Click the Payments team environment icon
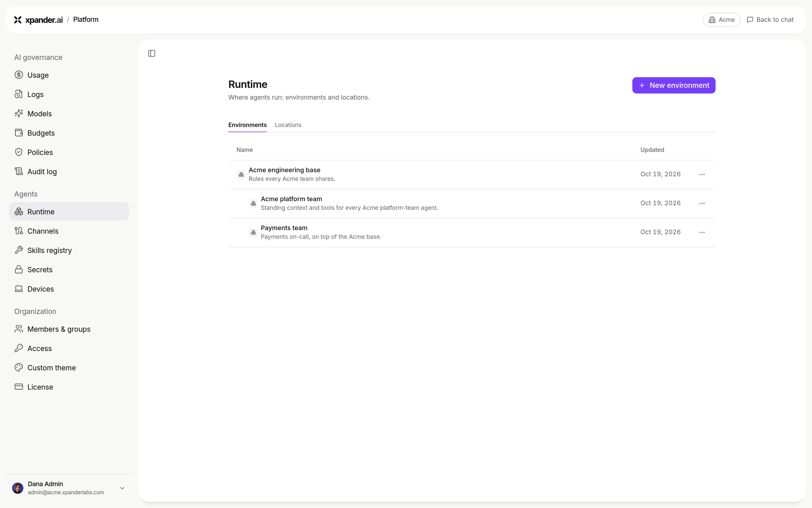 pyautogui.click(x=253, y=232)
